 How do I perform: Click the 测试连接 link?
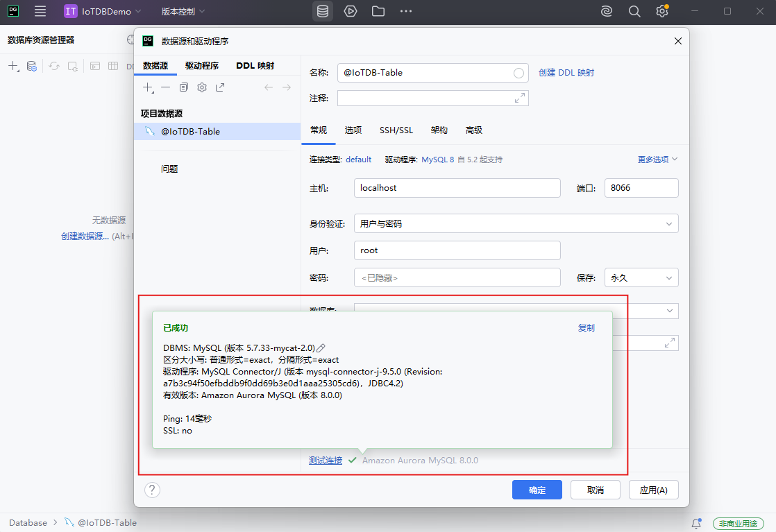pos(325,460)
